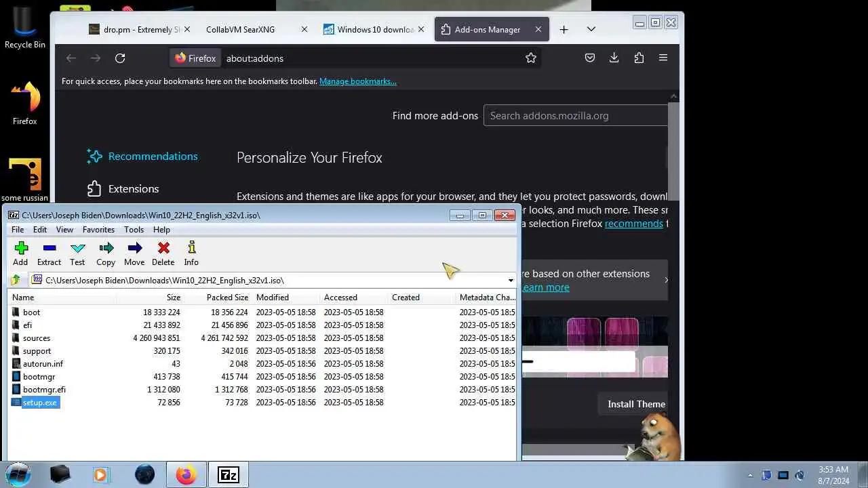Select the setup.exe file row
This screenshot has width=868, height=488.
[x=262, y=403]
